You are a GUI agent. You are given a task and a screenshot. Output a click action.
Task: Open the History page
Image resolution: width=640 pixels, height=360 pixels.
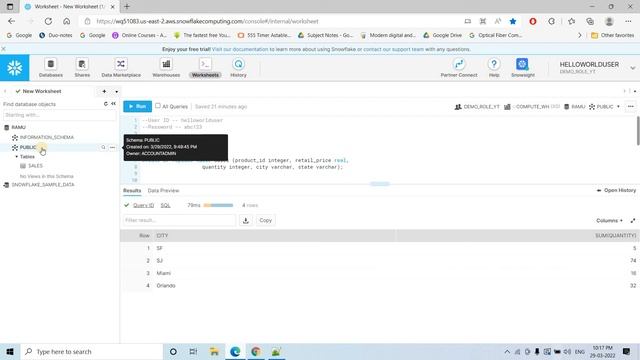click(x=238, y=68)
